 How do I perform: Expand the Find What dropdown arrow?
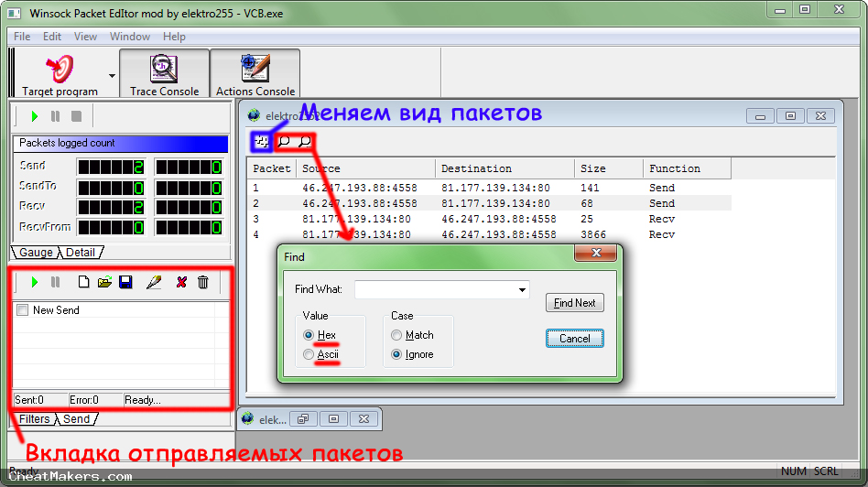522,289
